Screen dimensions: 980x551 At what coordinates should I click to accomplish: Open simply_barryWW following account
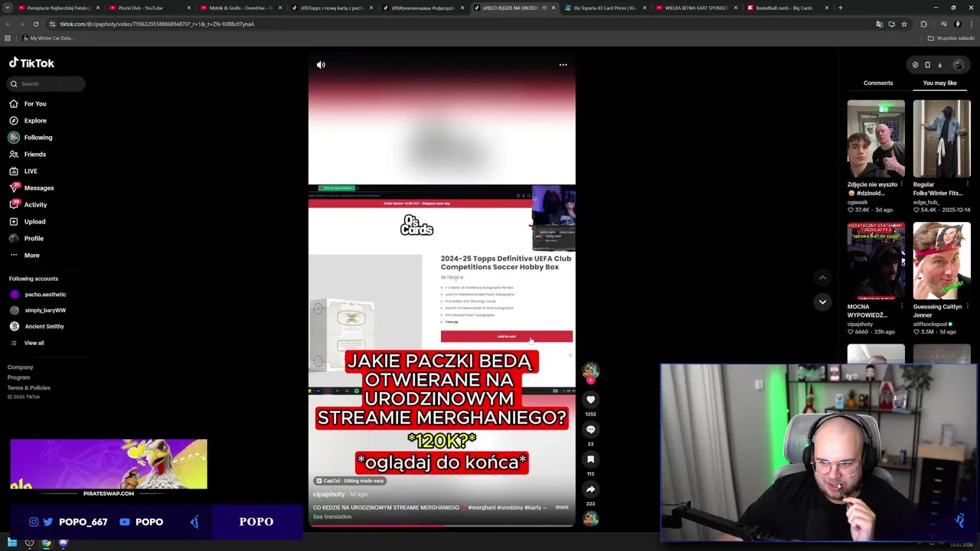click(38, 310)
